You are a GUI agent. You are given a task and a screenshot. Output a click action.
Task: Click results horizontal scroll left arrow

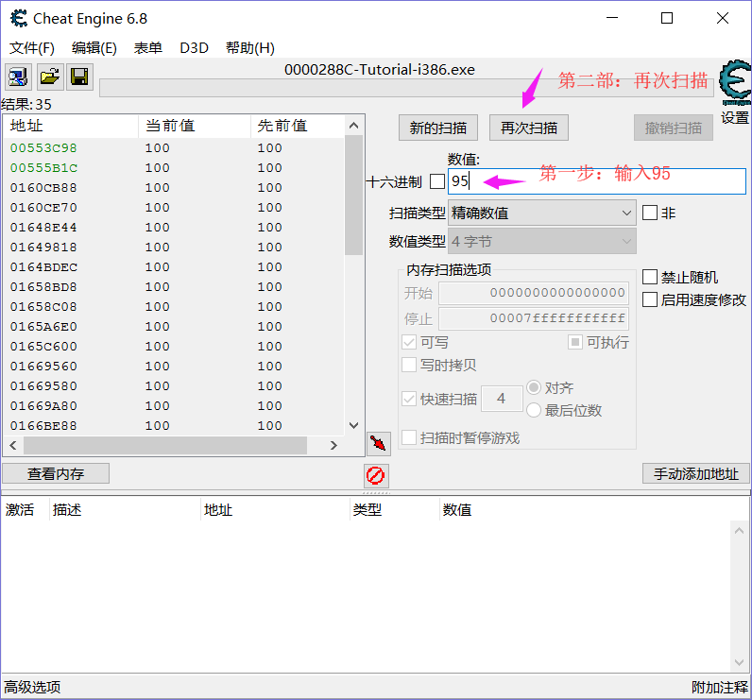pyautogui.click(x=13, y=445)
